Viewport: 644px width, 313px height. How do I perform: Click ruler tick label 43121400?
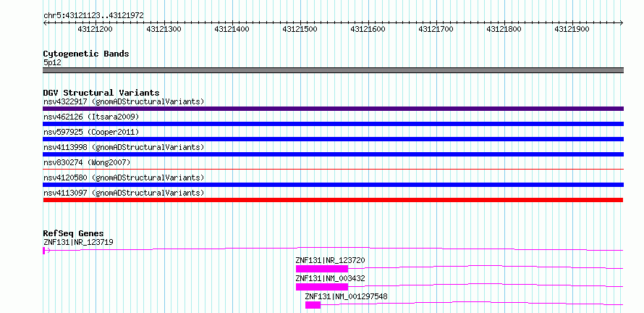coord(232,29)
